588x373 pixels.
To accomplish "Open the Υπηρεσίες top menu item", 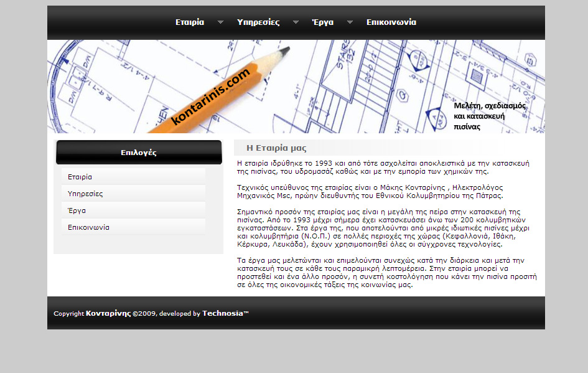I will pos(258,22).
